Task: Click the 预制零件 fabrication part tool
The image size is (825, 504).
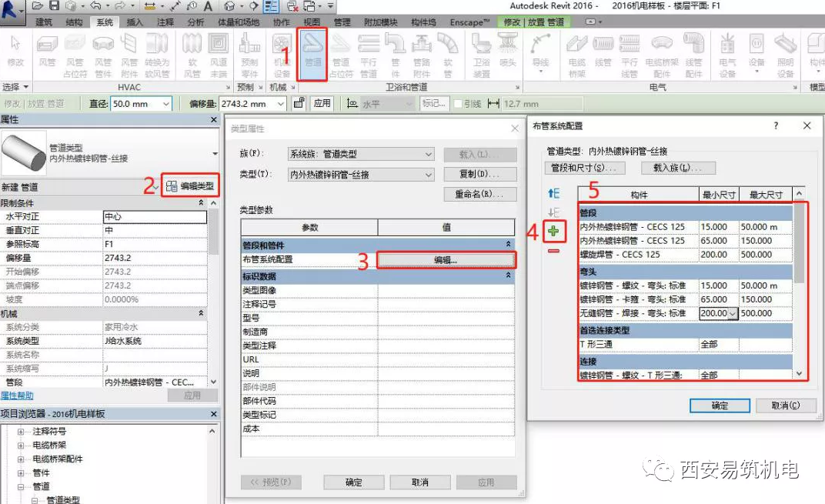Action: (x=249, y=55)
